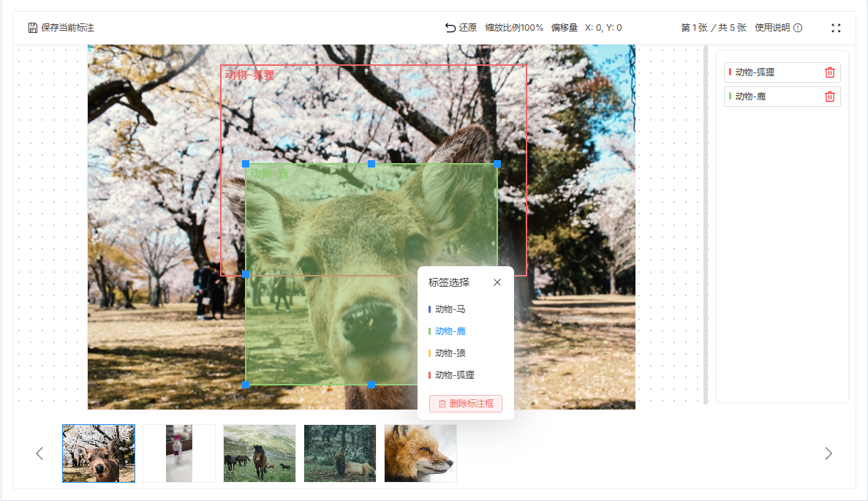This screenshot has height=501, width=868.
Task: Click the 第 1 张 / 共 5 张 counter
Action: 714,28
